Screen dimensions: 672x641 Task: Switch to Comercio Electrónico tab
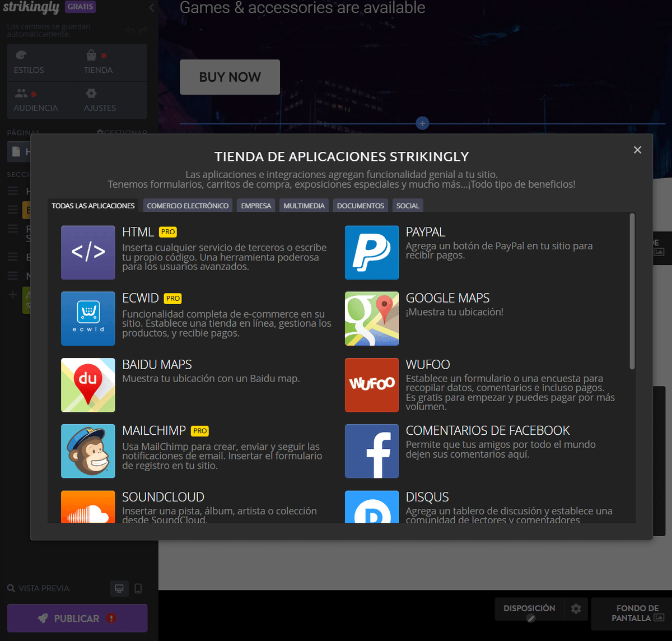pos(188,206)
